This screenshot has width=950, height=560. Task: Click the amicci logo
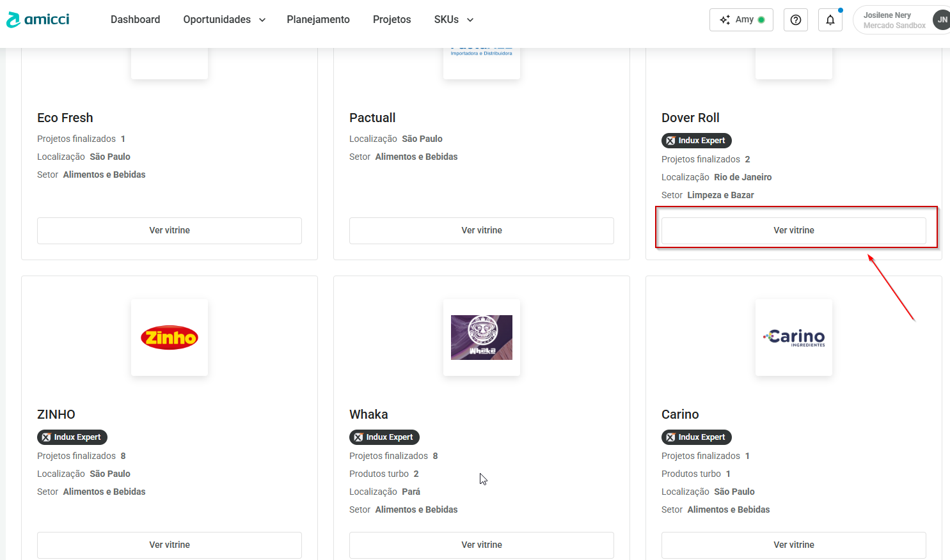point(38,20)
